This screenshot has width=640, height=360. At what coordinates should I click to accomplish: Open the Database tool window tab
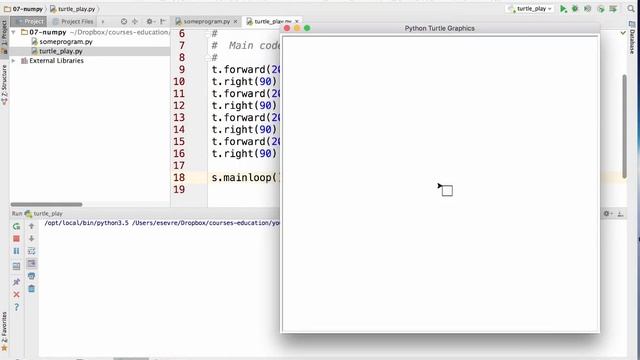(632, 38)
